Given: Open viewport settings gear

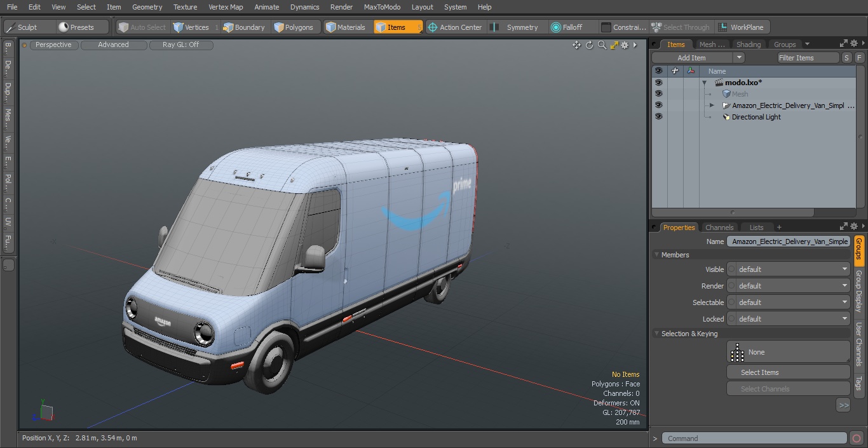Looking at the screenshot, I should coord(625,45).
